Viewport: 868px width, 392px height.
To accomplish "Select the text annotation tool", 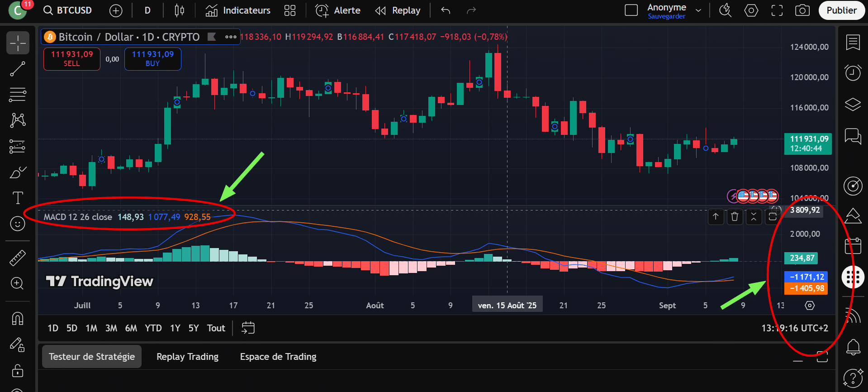I will pyautogui.click(x=18, y=198).
